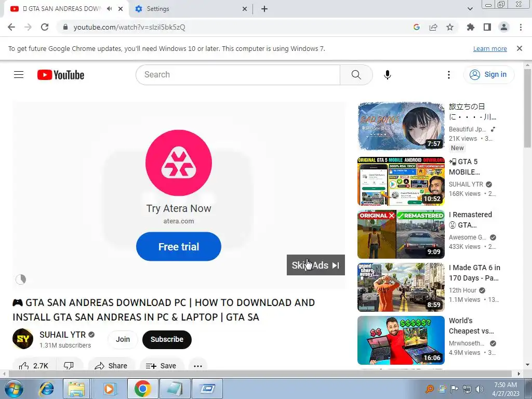The image size is (532, 399).
Task: Open YouTube settings three-dot menu
Action: 448,75
